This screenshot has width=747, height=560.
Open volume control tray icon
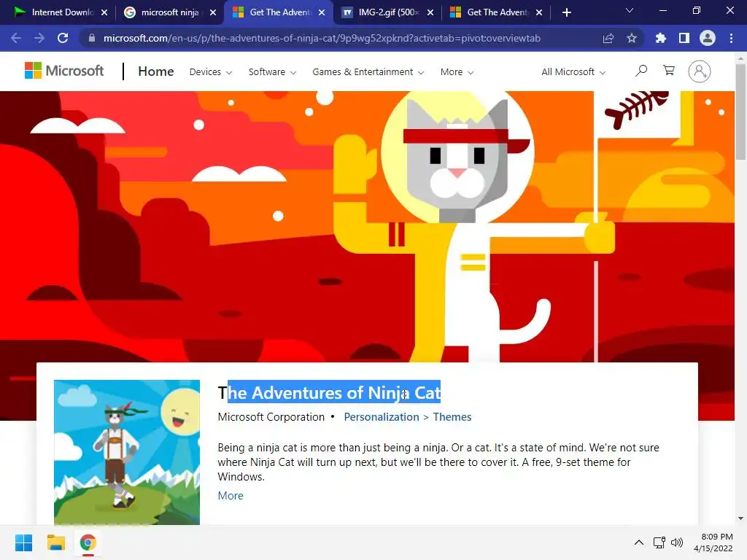click(676, 542)
